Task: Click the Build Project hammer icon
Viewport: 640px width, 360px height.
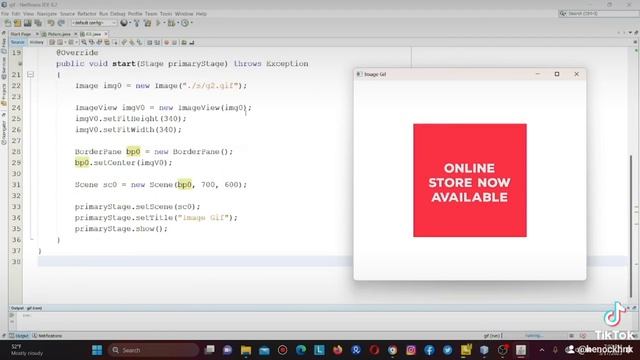Action: pos(137,23)
